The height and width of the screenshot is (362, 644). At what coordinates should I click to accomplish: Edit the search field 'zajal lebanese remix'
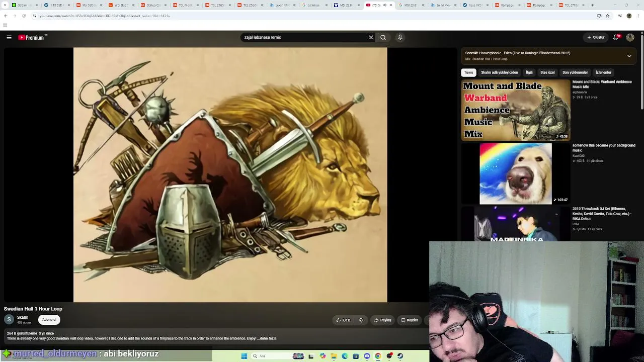coord(304,37)
